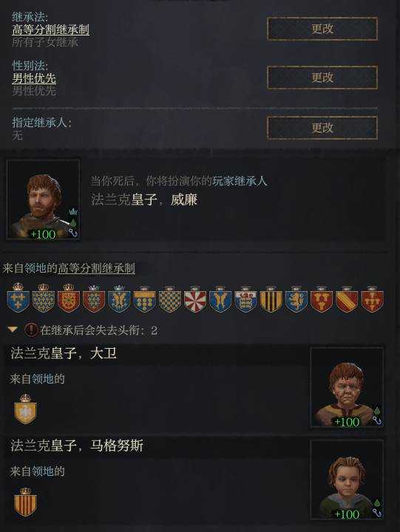Open the 男性优先 gender law link
This screenshot has height=532, width=400.
pyautogui.click(x=34, y=78)
